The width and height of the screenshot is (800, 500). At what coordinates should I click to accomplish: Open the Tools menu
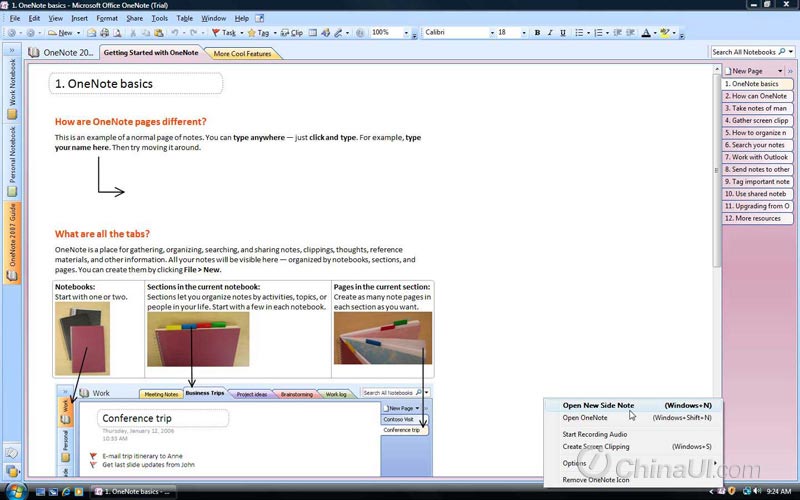click(x=159, y=18)
